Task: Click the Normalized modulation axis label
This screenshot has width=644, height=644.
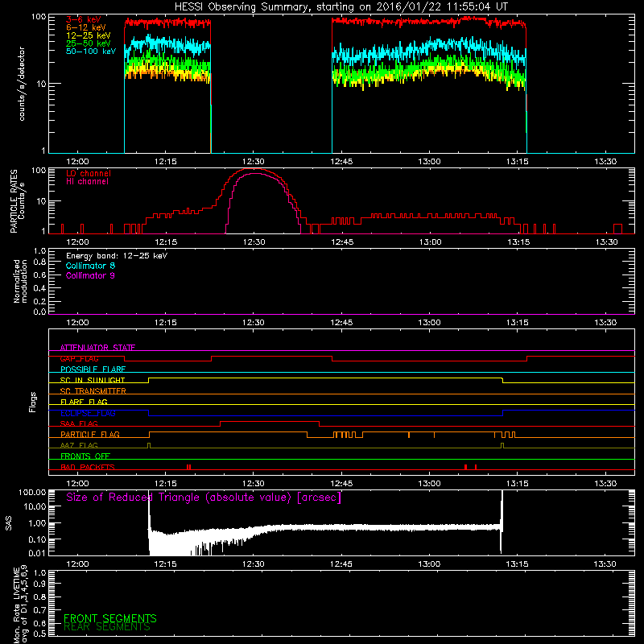Action: click(20, 281)
